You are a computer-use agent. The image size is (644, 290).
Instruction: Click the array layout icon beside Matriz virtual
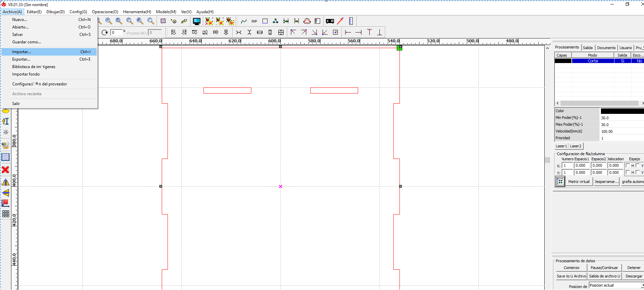[560, 182]
